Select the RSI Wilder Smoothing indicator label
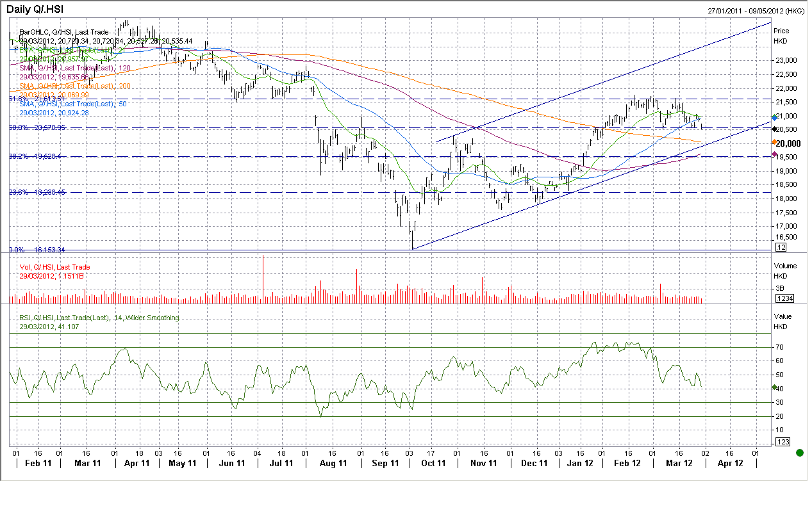Screen dimensions: 812x511 click(x=99, y=318)
